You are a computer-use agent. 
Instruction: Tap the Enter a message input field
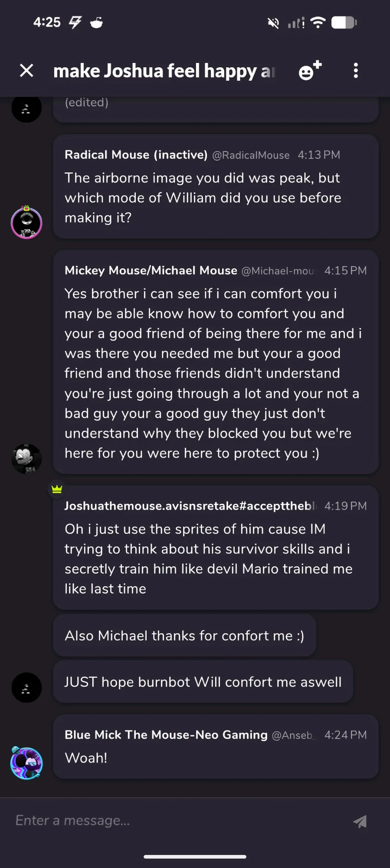[174, 820]
